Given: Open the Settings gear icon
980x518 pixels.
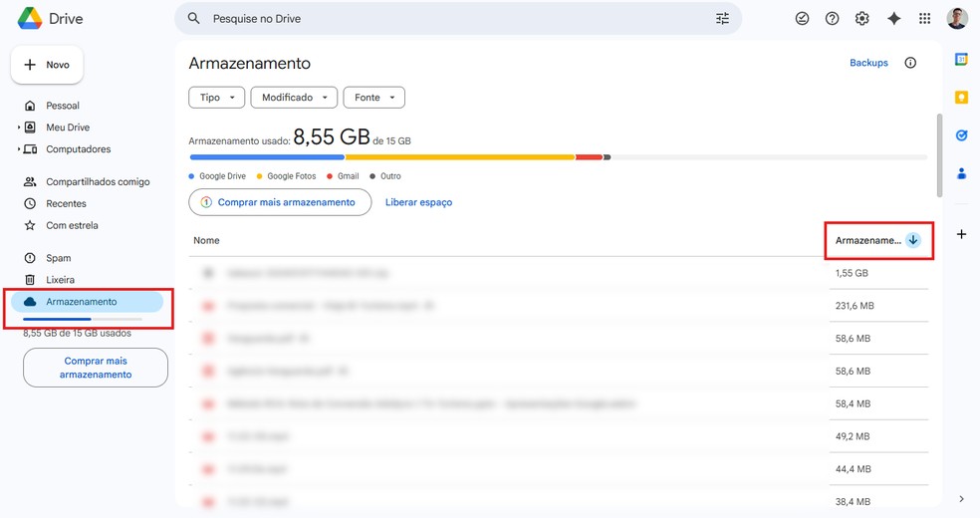Looking at the screenshot, I should coord(862,19).
